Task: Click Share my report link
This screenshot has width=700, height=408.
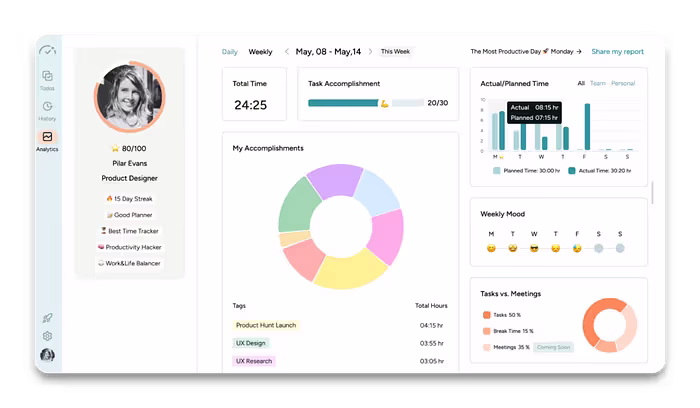Action: coord(617,51)
